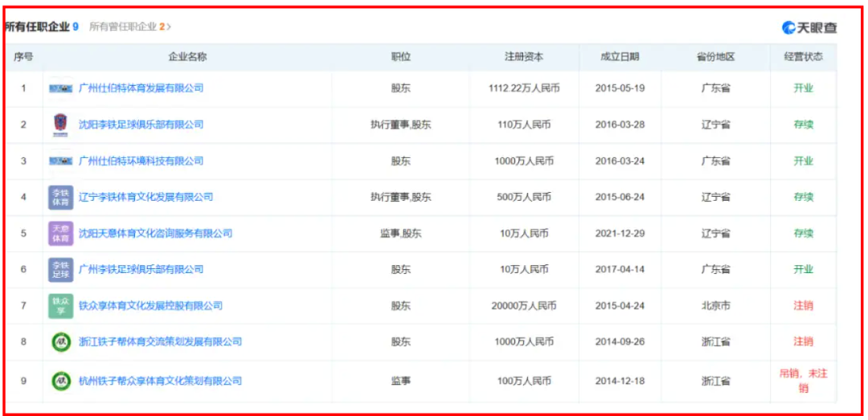The image size is (868, 420).
Task: Click the 沈阳天意体育文化咨询服务有限公司 logo badge
Action: pyautogui.click(x=60, y=234)
